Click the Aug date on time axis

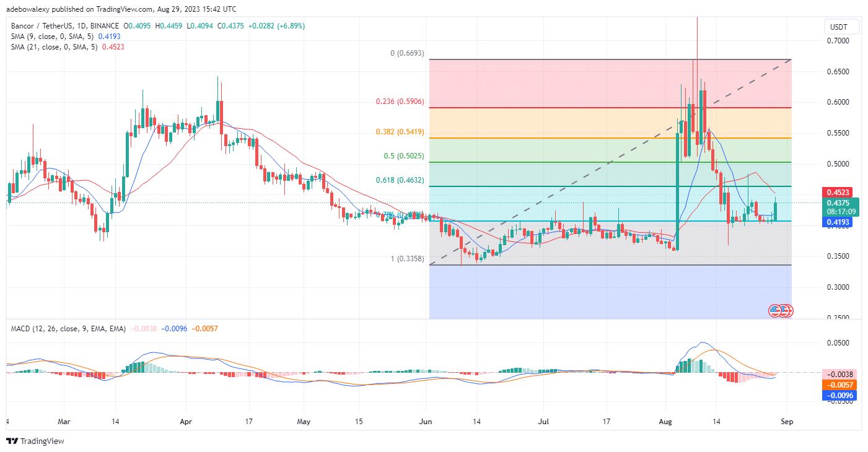point(666,422)
